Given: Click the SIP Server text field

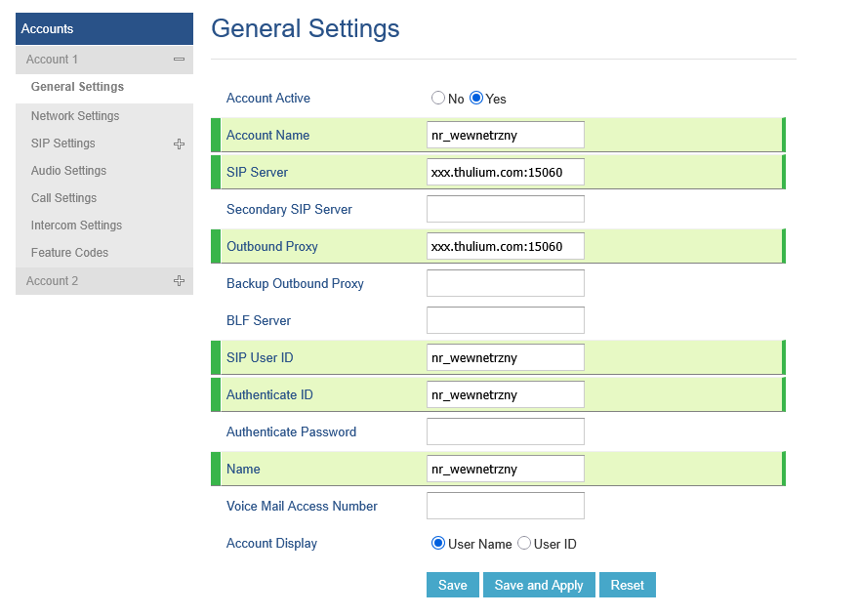Looking at the screenshot, I should point(505,173).
